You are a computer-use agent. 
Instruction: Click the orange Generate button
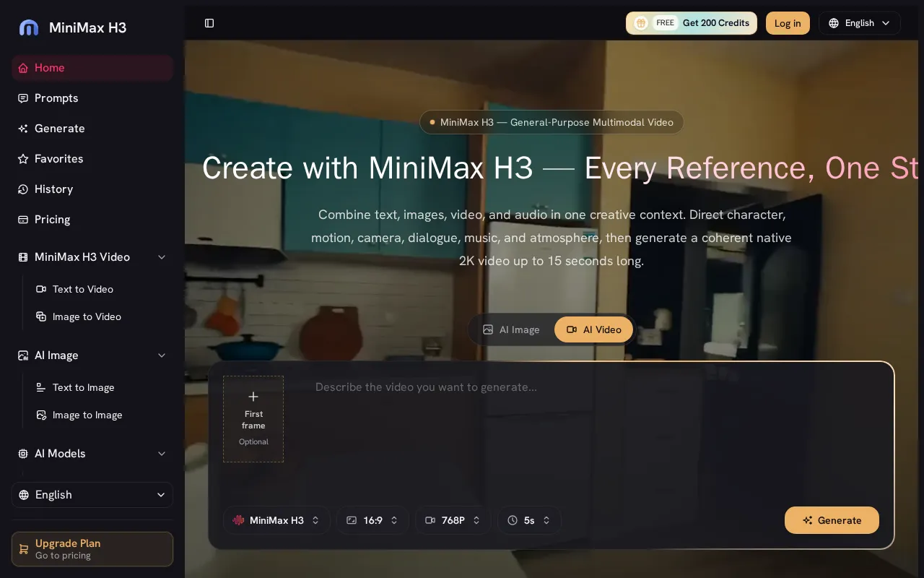(x=832, y=520)
